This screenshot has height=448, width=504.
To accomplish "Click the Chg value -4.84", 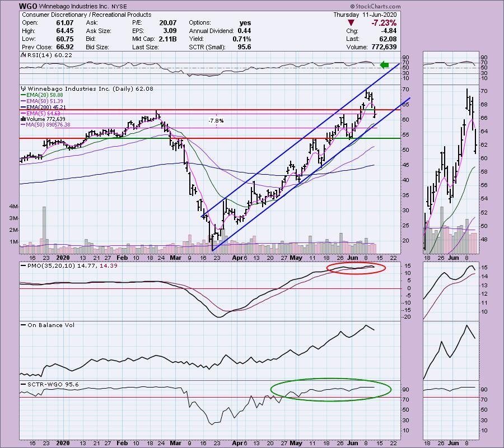I will point(388,31).
